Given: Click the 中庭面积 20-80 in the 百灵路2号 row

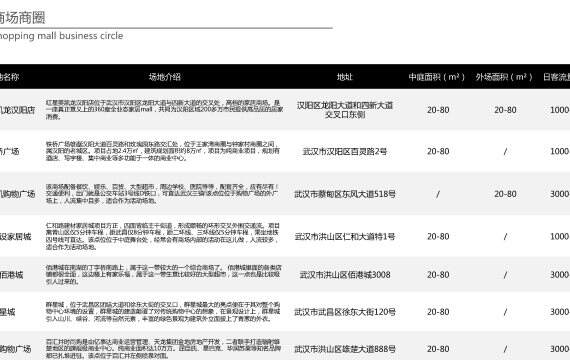Looking at the screenshot, I should coord(438,151).
